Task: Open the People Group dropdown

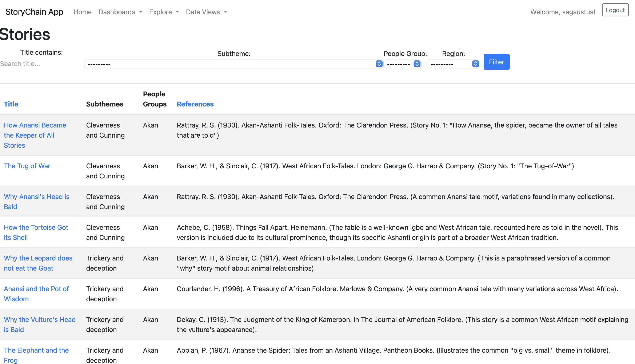Action: pyautogui.click(x=402, y=64)
